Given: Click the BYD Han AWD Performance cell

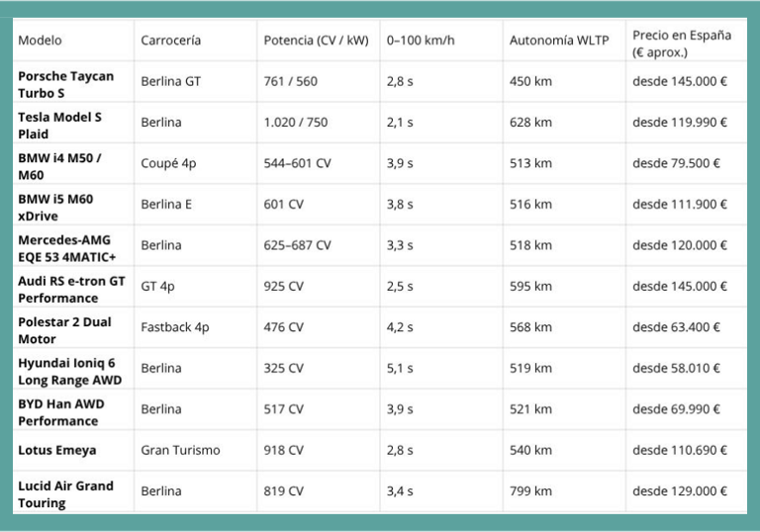Looking at the screenshot, I should [x=60, y=412].
